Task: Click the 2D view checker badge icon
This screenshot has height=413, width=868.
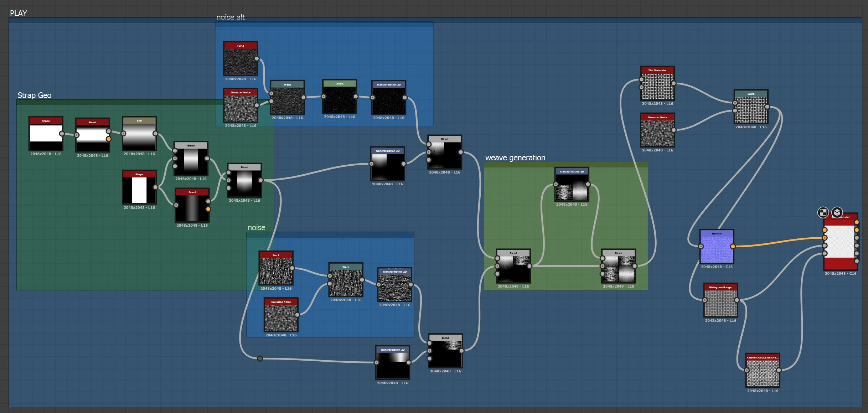Action: tap(823, 213)
